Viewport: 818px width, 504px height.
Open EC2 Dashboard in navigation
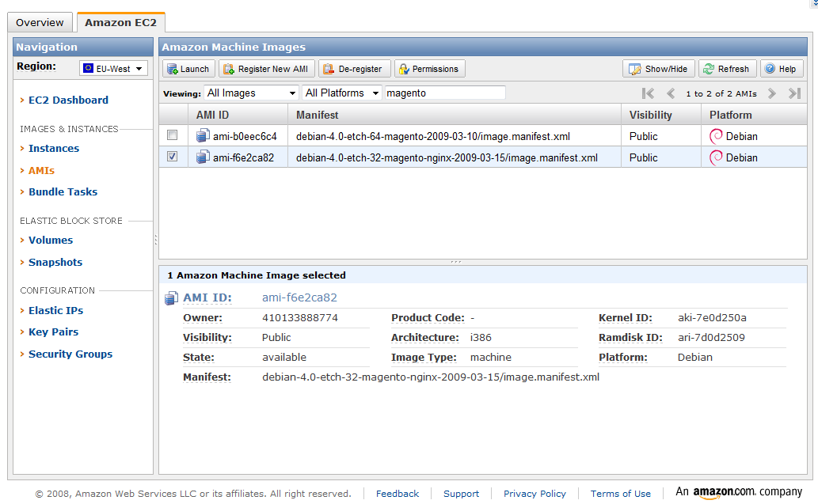tap(68, 100)
